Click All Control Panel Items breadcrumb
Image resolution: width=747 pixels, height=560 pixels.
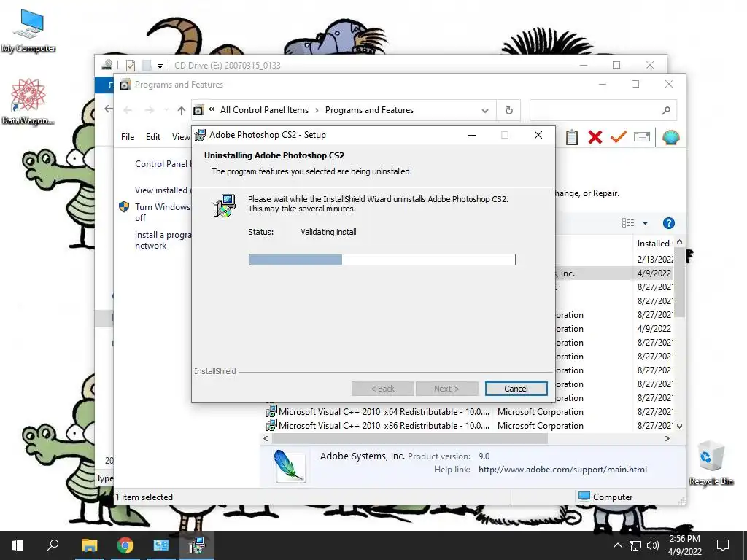coord(264,110)
